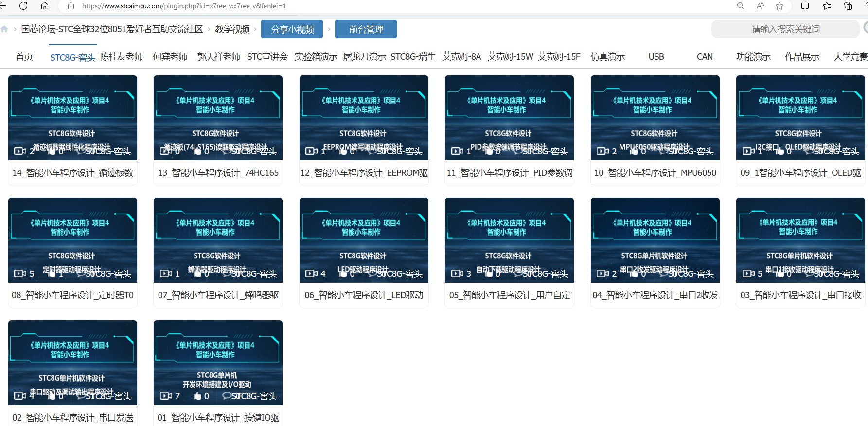868x426 pixels.
Task: Like icon on the 07_蜂鸣器 video card
Action: tap(198, 273)
